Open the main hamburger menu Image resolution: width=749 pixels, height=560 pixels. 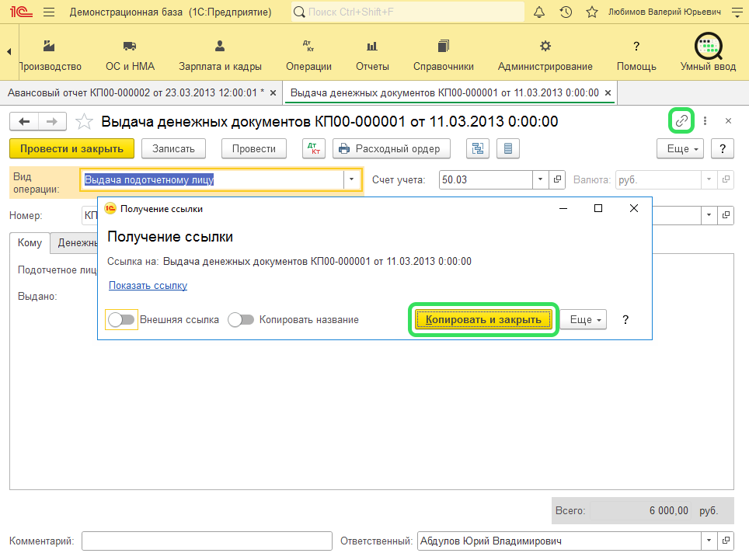click(49, 12)
